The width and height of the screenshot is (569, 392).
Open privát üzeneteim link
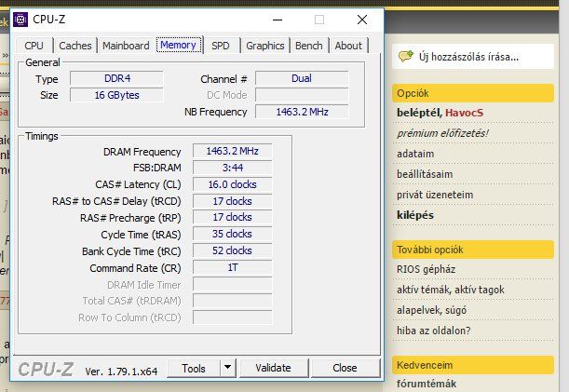click(435, 195)
